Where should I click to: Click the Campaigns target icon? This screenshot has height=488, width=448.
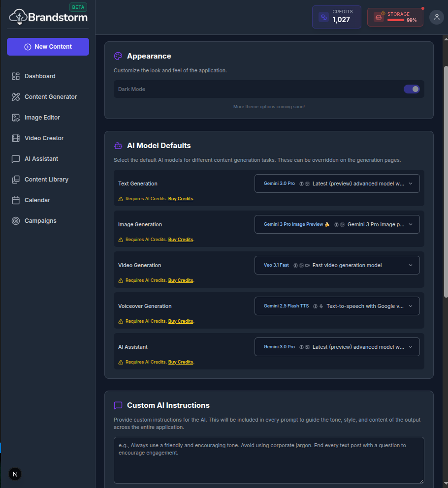point(16,221)
